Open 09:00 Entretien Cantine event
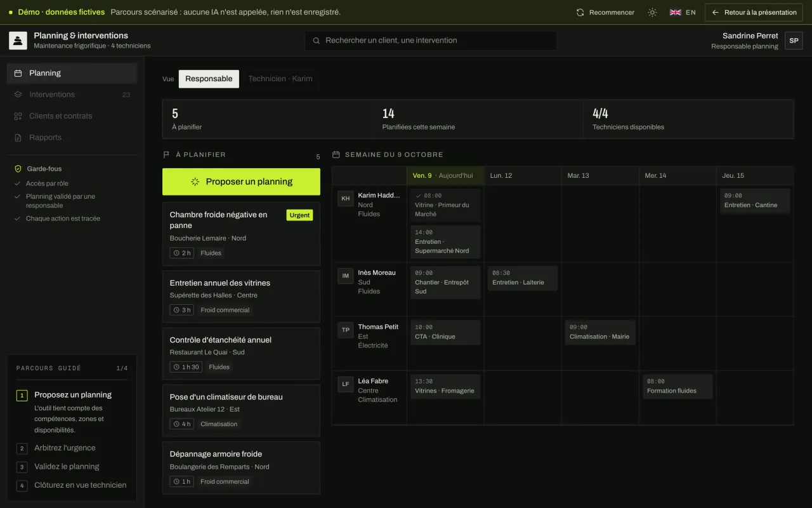 (x=755, y=201)
